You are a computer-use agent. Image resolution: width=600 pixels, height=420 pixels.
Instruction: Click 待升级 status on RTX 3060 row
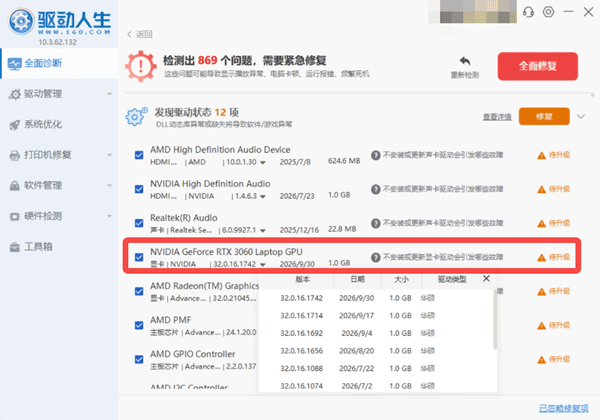[x=559, y=257]
